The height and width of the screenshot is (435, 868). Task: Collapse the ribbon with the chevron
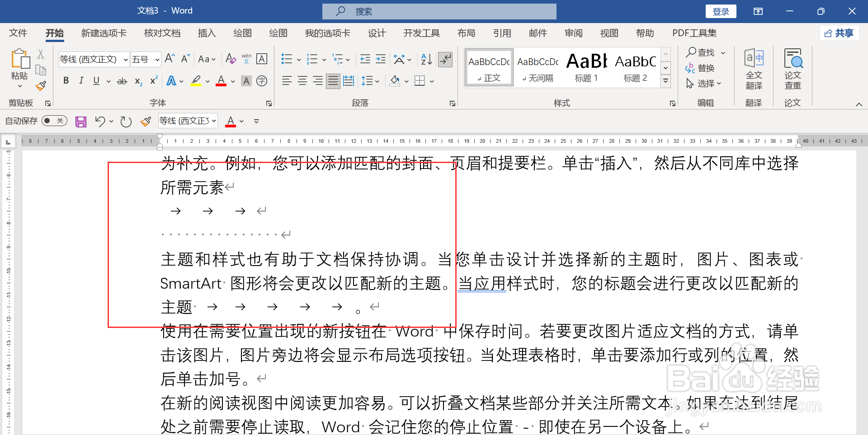click(859, 104)
